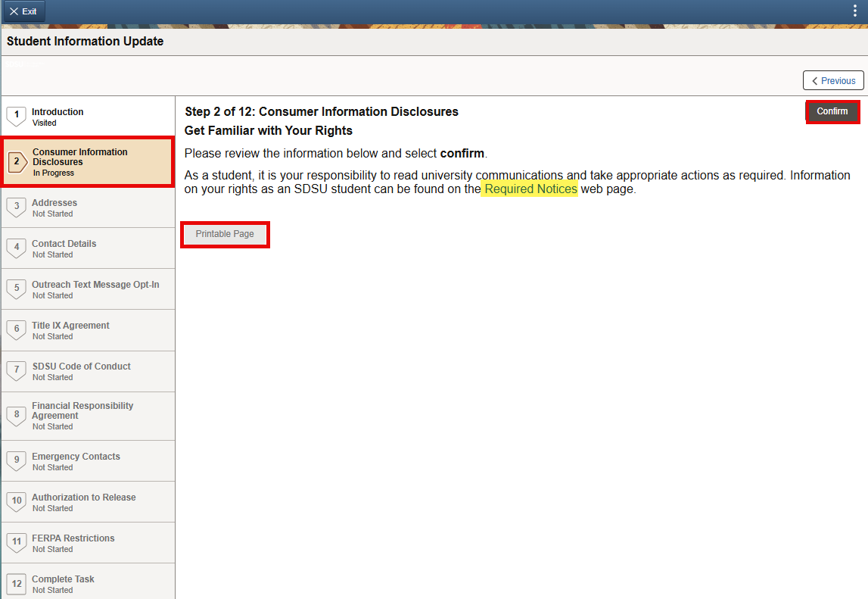
Task: Select the Outreach Text Message Opt-In step
Action: click(87, 289)
